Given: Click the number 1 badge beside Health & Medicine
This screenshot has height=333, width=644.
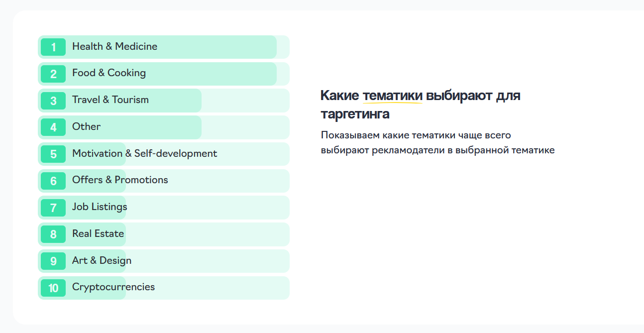Looking at the screenshot, I should pyautogui.click(x=53, y=47).
